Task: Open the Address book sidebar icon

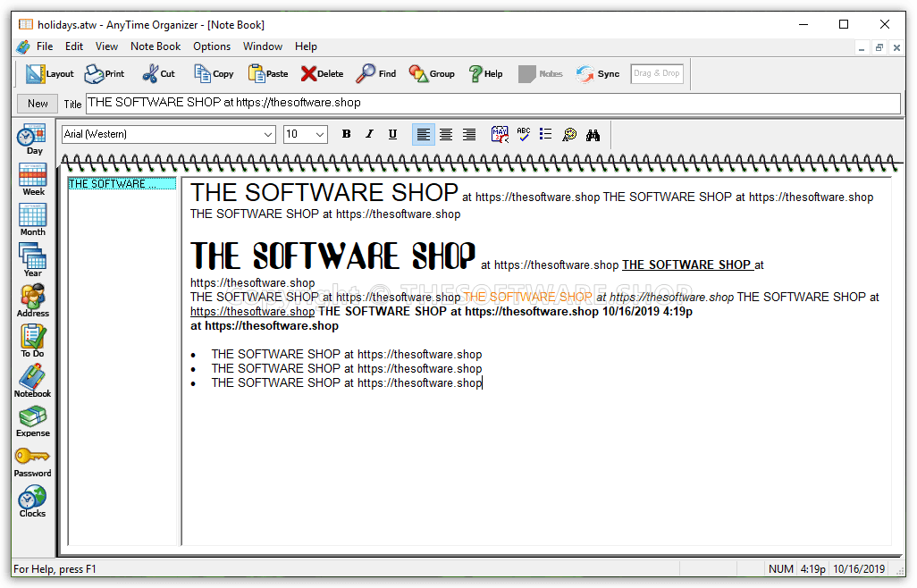Action: 33,300
